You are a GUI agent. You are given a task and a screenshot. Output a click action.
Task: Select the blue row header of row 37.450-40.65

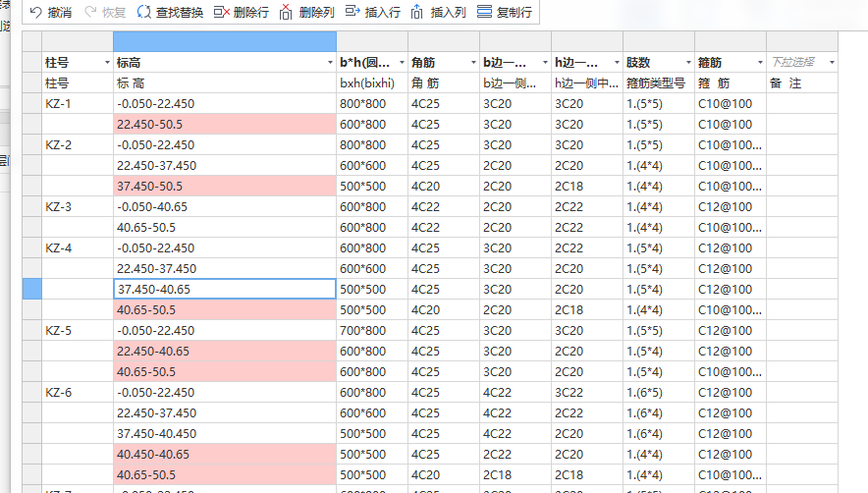[32, 289]
